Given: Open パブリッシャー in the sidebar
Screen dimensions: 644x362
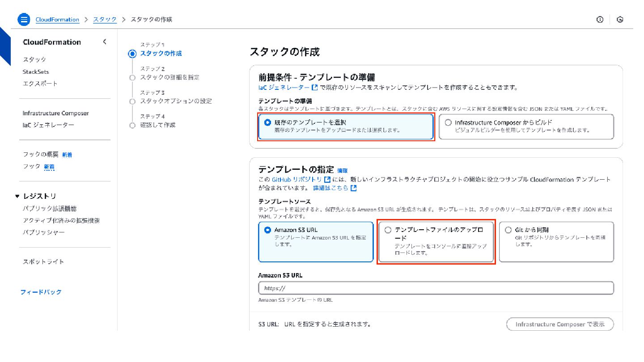Looking at the screenshot, I should coord(44,232).
